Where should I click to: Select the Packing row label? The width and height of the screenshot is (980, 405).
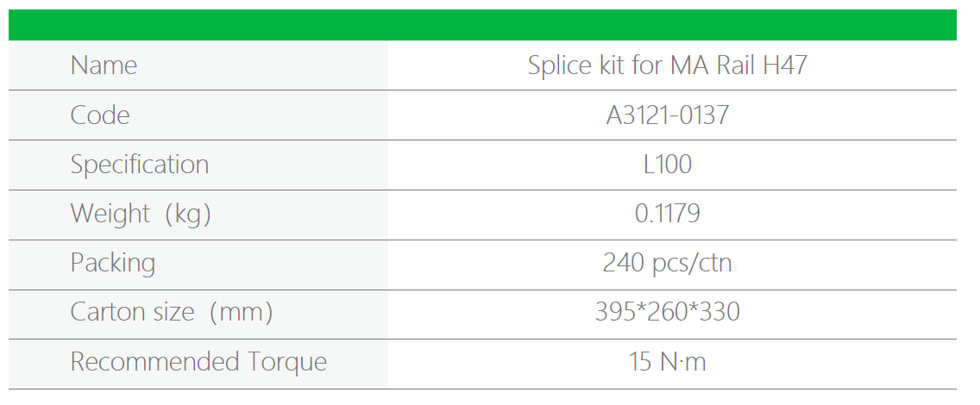point(113,263)
